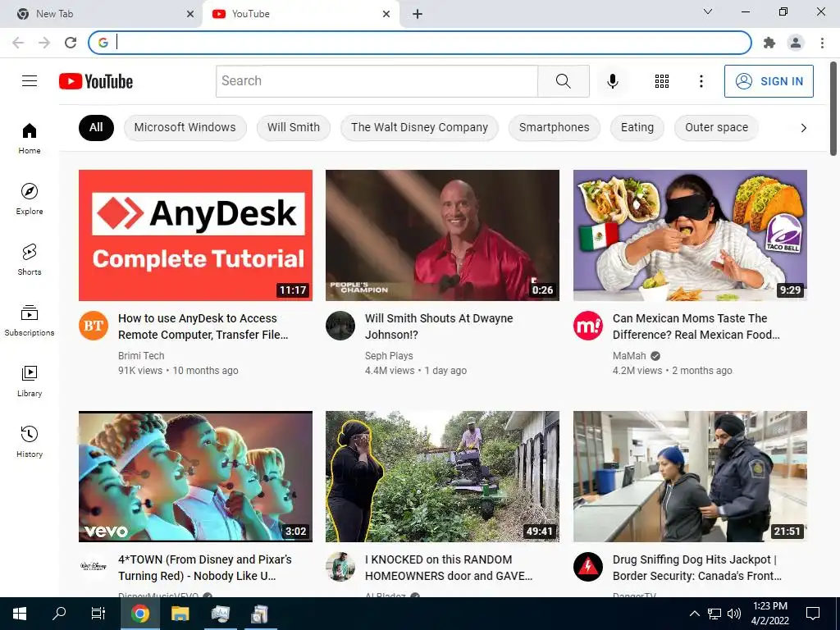This screenshot has width=840, height=630.
Task: Select the Outer space filter chip
Action: click(716, 127)
